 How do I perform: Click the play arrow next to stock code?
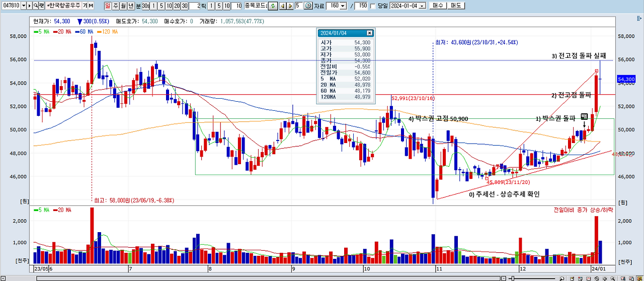point(29,6)
